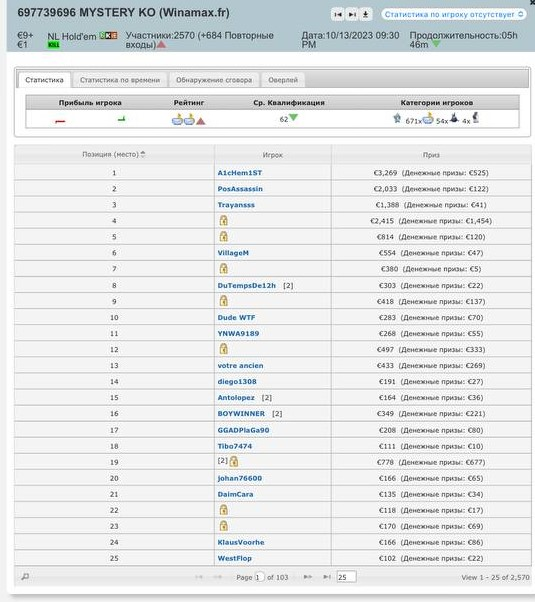The image size is (535, 602).
Task: Click the star player-category icon
Action: tap(397, 118)
